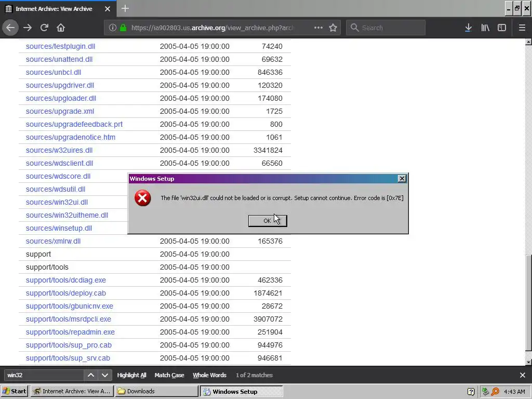Close the find bar

pos(523,375)
